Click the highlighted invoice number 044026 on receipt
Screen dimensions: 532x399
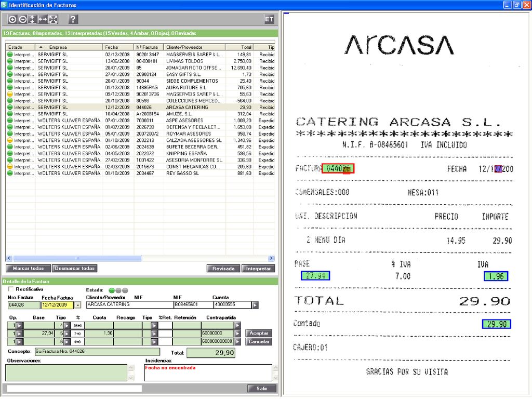pos(338,169)
